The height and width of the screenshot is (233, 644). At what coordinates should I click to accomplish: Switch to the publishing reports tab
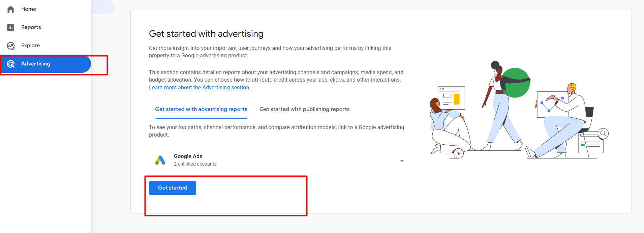305,109
